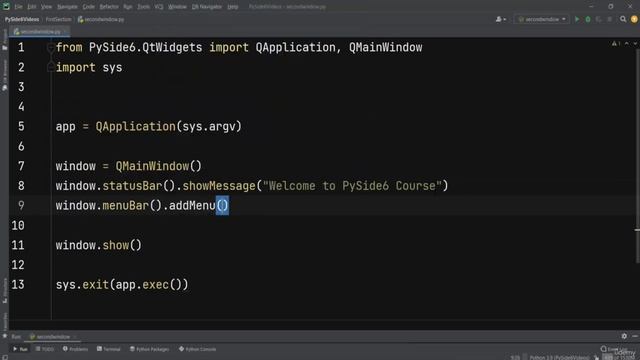Screen dimensions: 640x360
Task: Click fold end marker on line 2
Action: (x=51, y=67)
